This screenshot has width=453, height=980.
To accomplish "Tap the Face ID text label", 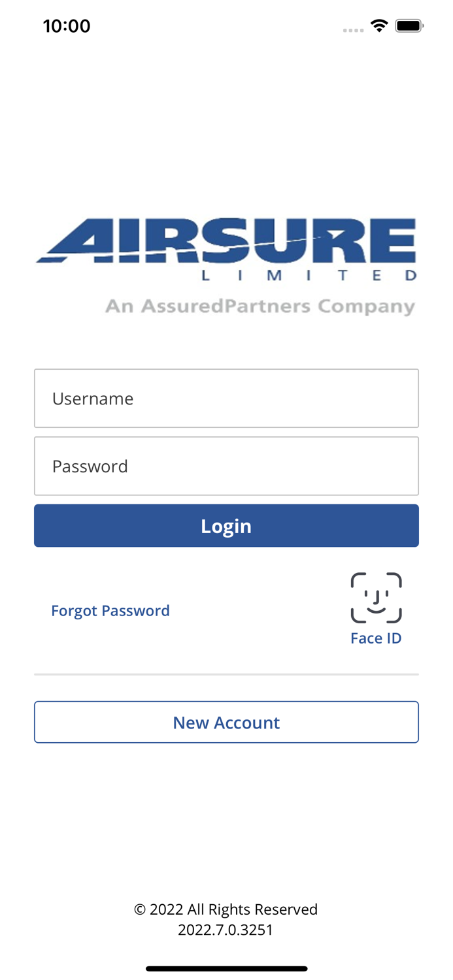I will (x=377, y=638).
